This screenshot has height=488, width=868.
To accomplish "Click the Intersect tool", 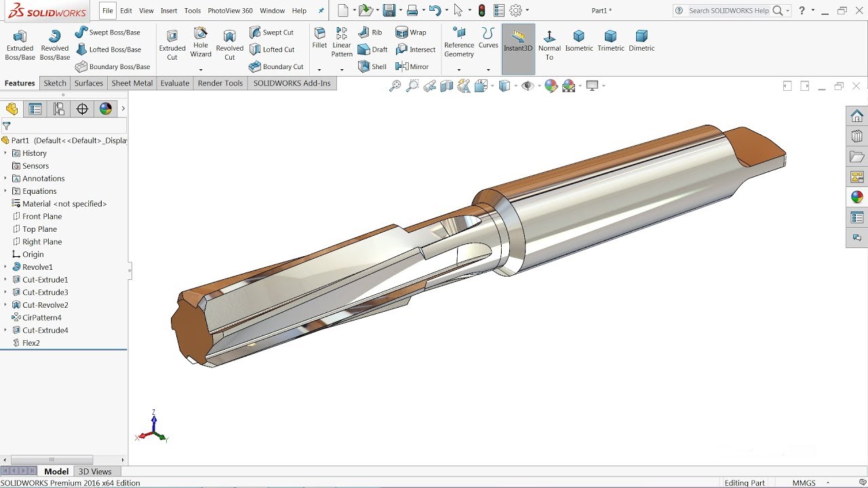I will (415, 49).
